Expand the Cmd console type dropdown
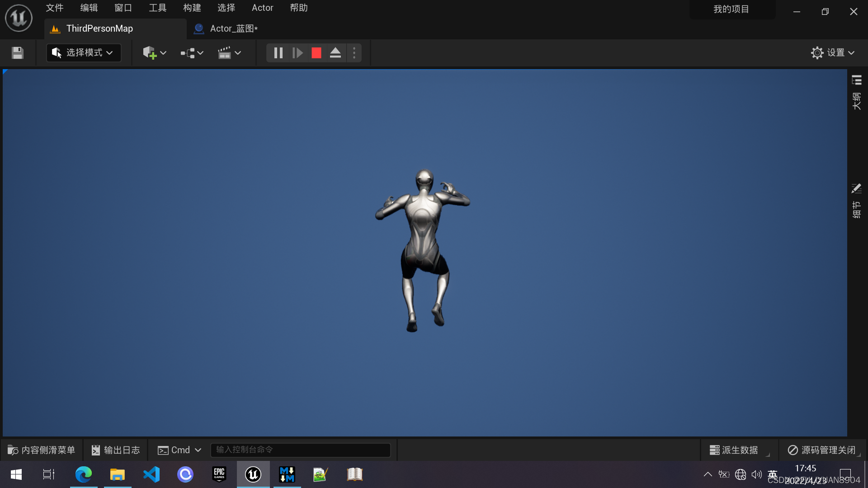 pyautogui.click(x=179, y=450)
